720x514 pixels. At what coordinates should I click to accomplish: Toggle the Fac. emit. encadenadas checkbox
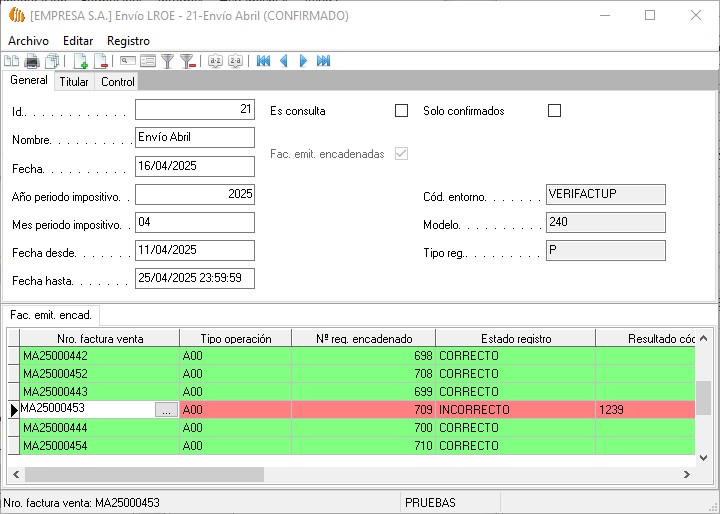point(402,154)
